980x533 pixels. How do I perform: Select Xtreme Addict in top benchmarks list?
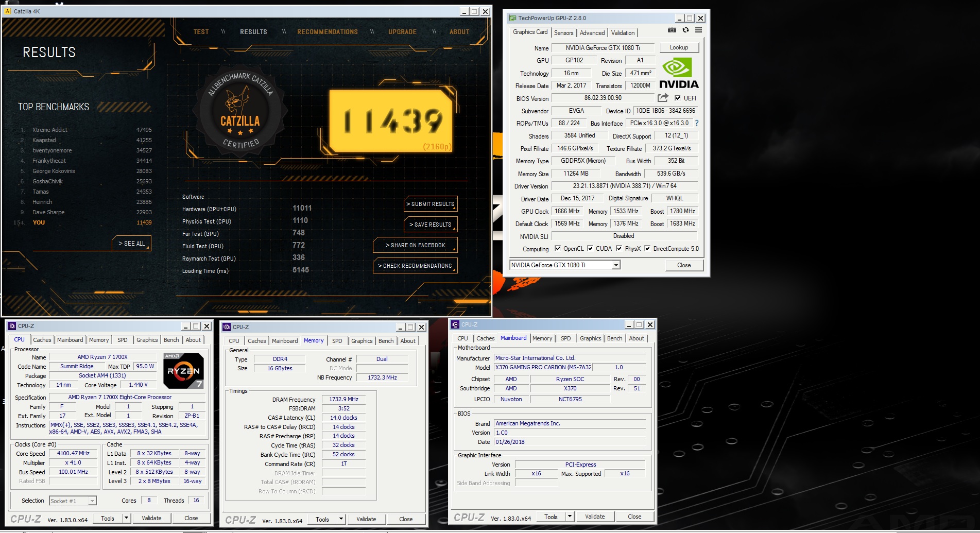[85, 130]
